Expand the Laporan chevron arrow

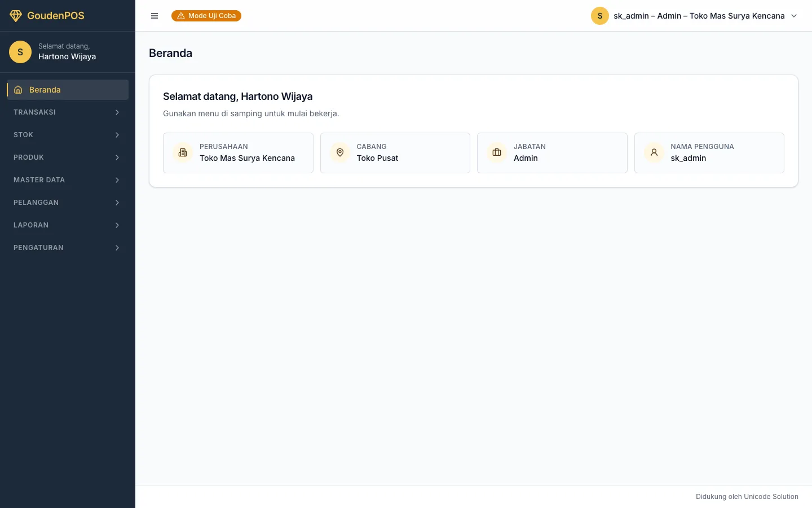tap(117, 225)
